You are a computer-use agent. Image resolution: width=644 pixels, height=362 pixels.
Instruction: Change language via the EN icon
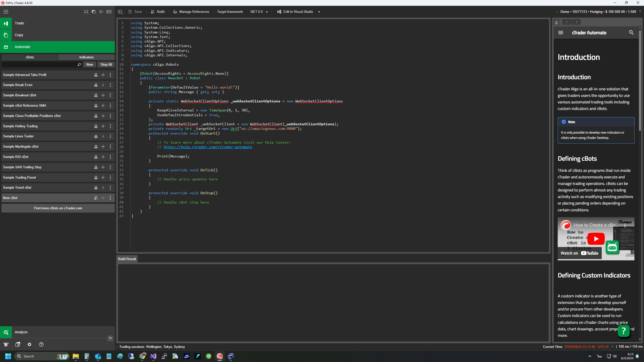click(x=109, y=12)
